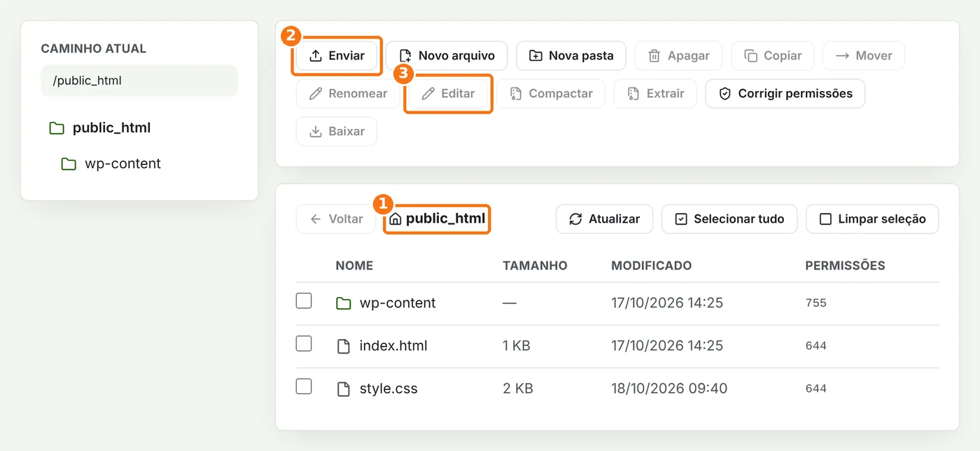This screenshot has height=451, width=980.
Task: Click index.html modified date 17/10/2026 14:25
Action: tap(667, 345)
